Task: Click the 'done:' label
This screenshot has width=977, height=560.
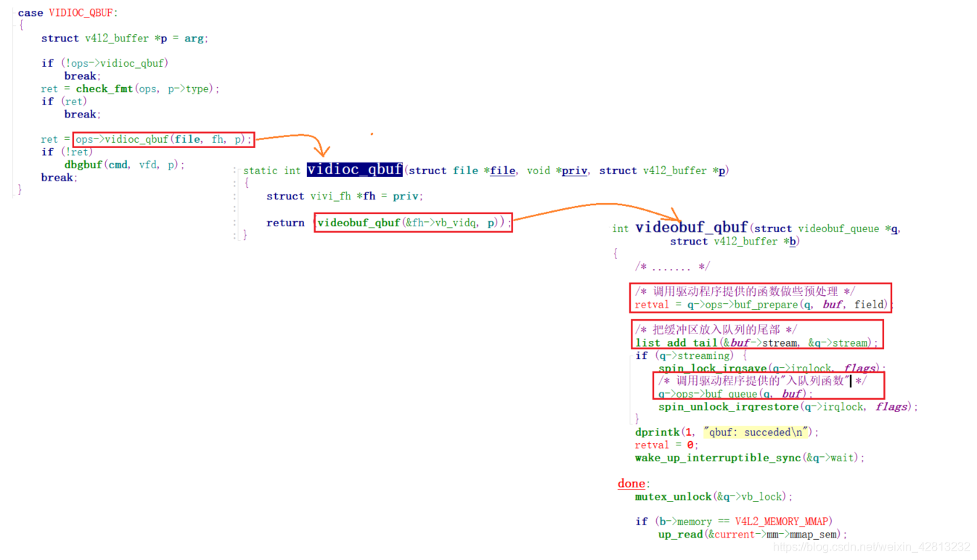Action: [x=634, y=483]
